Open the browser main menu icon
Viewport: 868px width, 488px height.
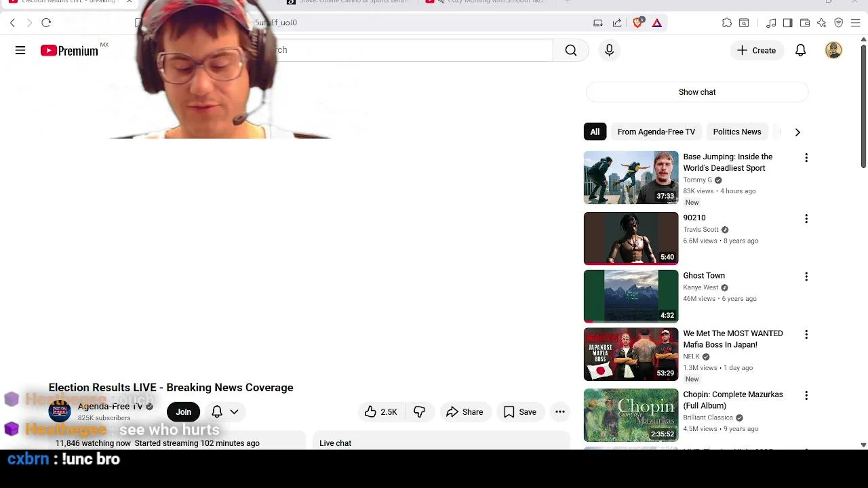tap(856, 23)
